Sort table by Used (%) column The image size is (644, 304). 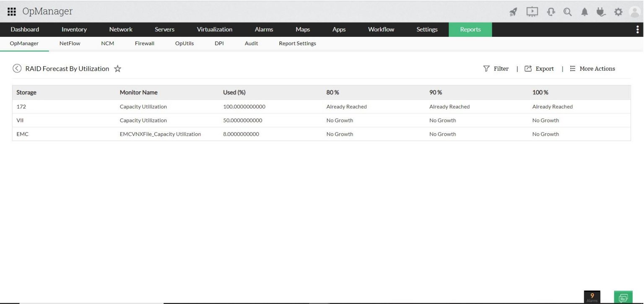pyautogui.click(x=234, y=92)
